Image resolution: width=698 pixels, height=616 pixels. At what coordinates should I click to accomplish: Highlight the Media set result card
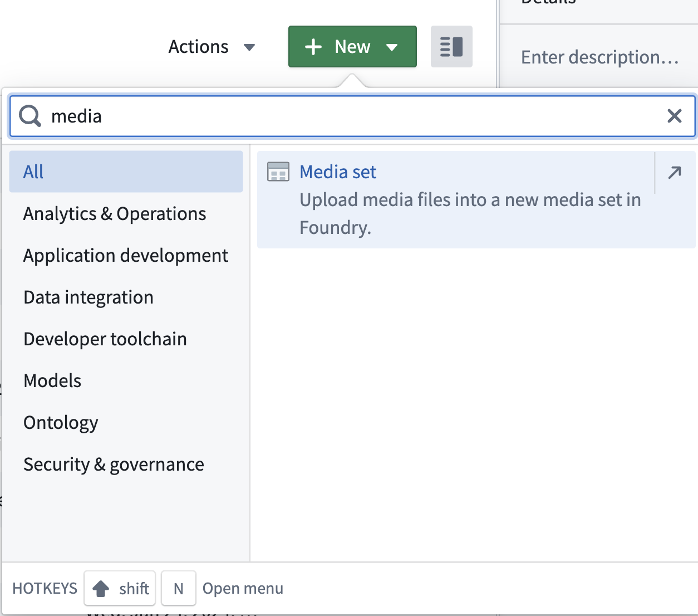[x=476, y=199]
